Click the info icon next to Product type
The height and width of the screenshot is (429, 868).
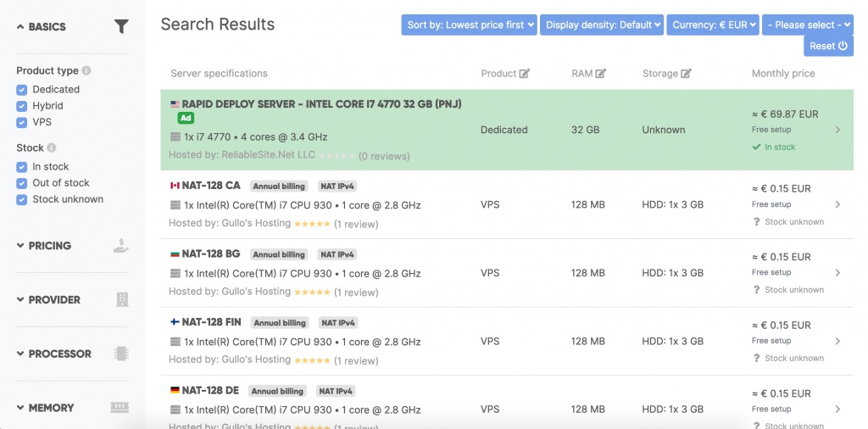coord(86,71)
